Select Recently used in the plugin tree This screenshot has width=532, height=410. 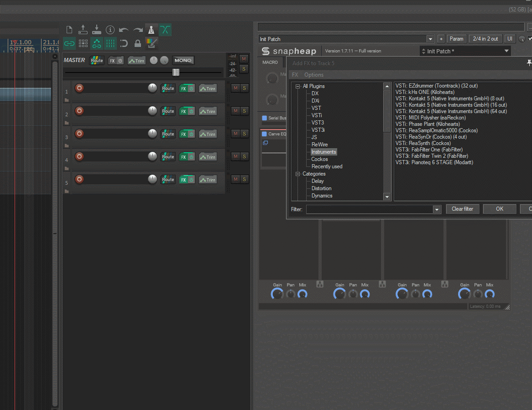[x=327, y=166]
